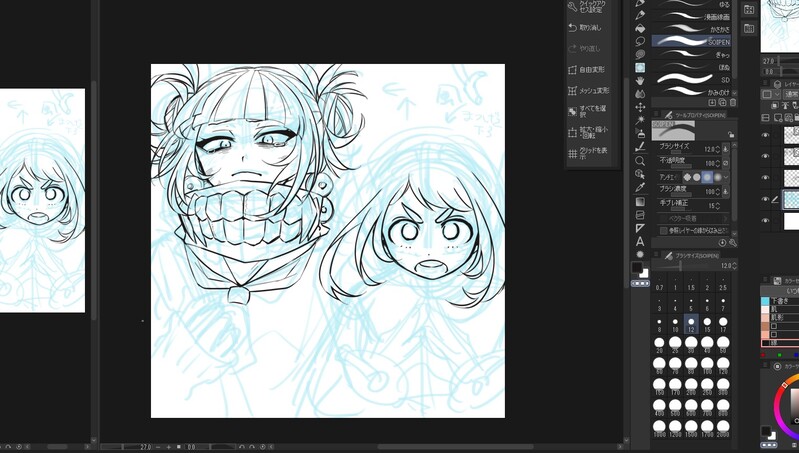Choose the strong anti-aliasing option
799x453 pixels.
717,177
